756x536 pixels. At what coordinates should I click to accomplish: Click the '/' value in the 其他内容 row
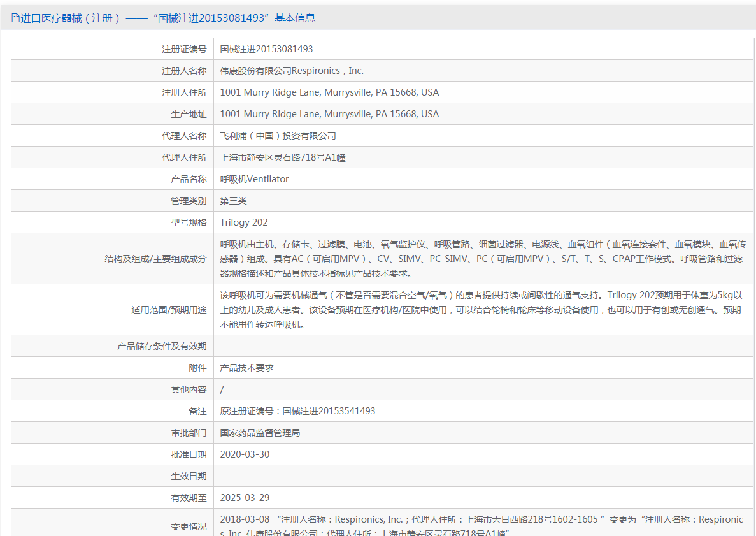[x=222, y=390]
